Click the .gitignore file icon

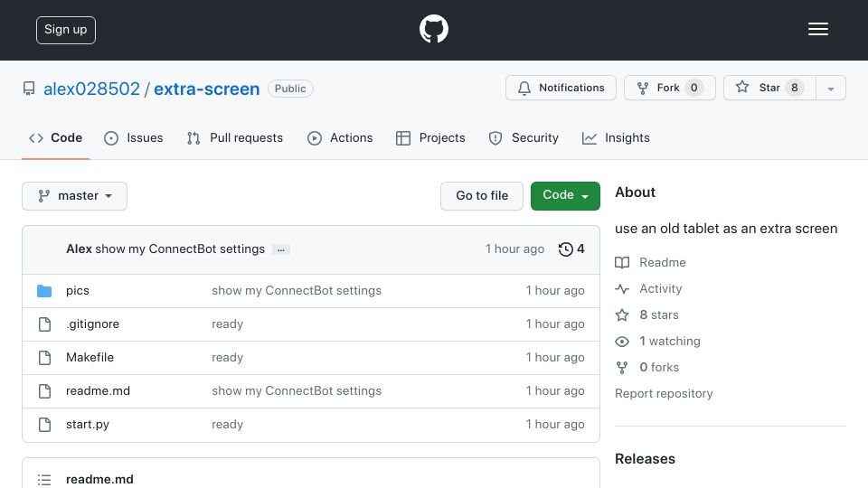pyautogui.click(x=45, y=324)
